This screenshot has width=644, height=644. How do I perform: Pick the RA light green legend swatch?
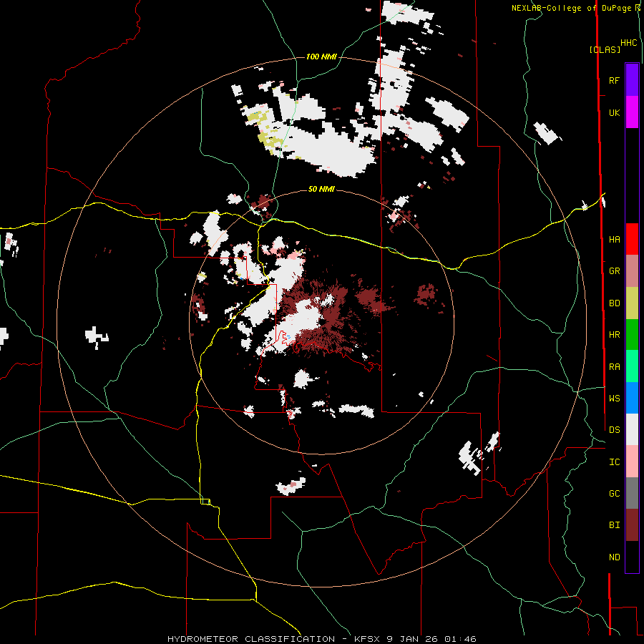[632, 366]
